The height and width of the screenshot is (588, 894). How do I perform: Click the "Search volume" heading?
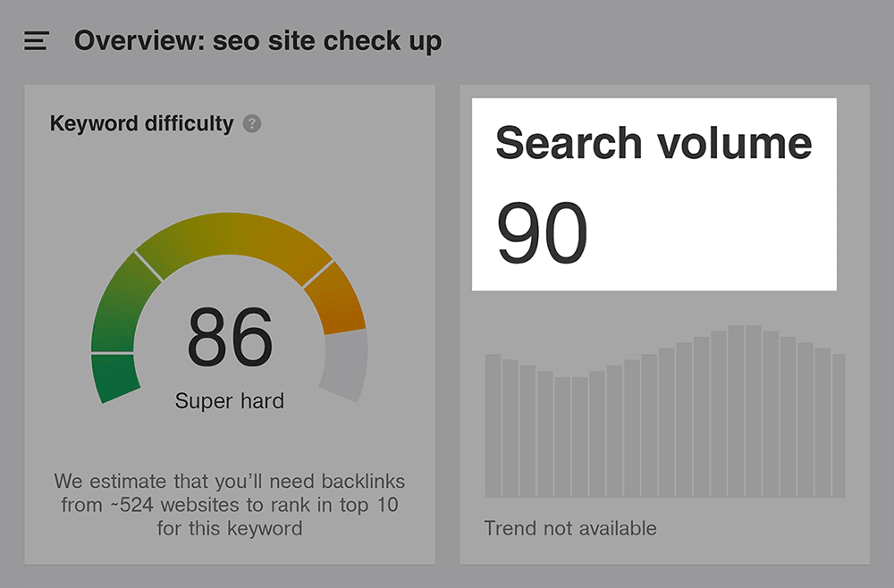(x=654, y=143)
